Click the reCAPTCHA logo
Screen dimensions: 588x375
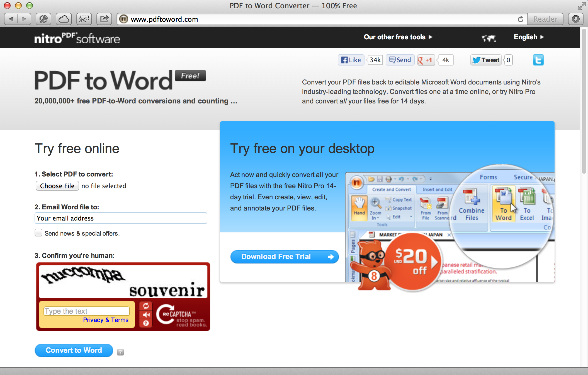pos(181,315)
